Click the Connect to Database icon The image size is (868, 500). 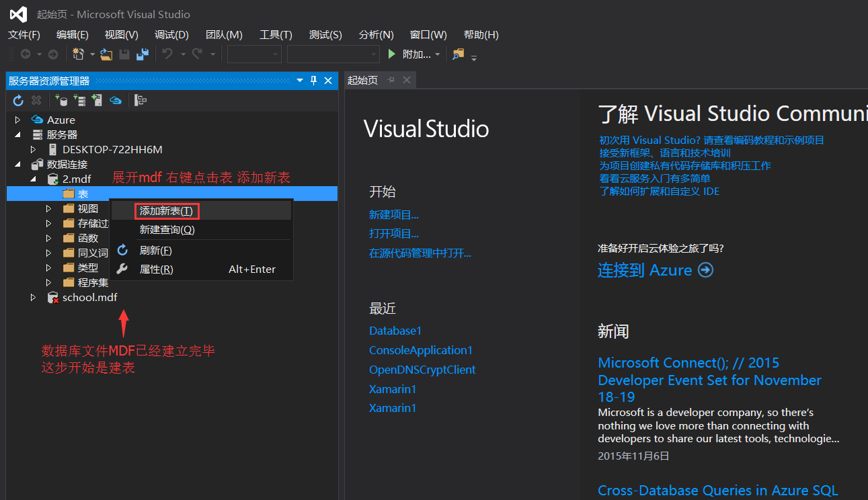tap(61, 100)
